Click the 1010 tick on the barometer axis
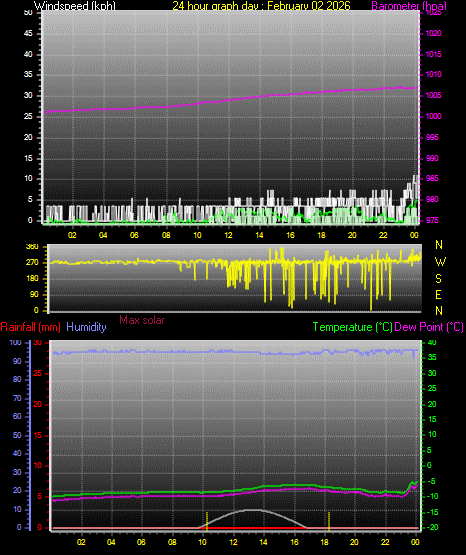 433,74
